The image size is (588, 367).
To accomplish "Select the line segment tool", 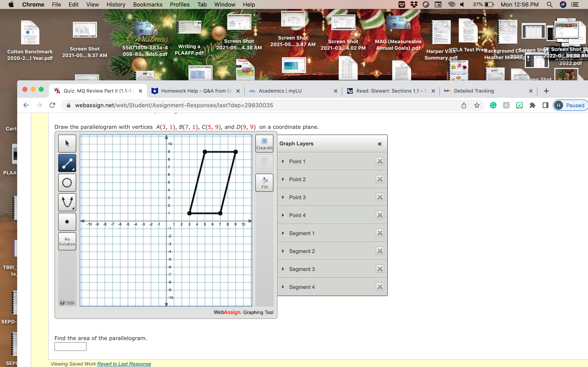I will pos(67,163).
